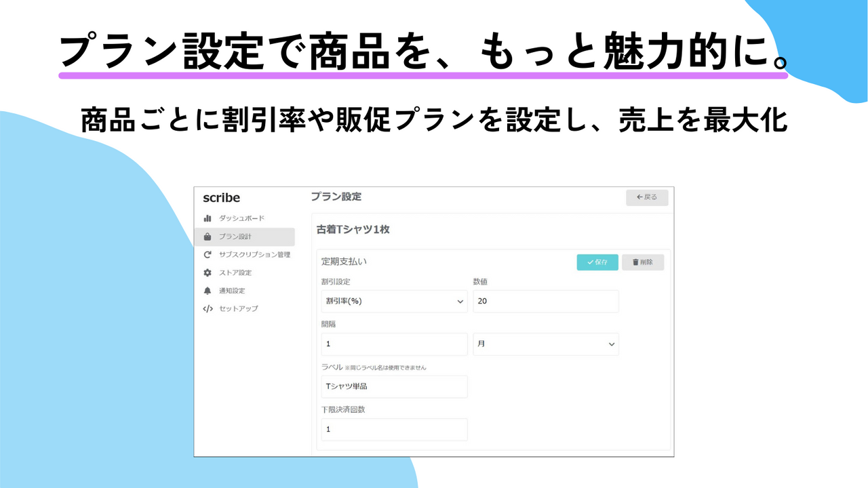Viewport: 868px width, 488px height.
Task: Open the interval unit dropdown showing 月
Action: [x=546, y=344]
